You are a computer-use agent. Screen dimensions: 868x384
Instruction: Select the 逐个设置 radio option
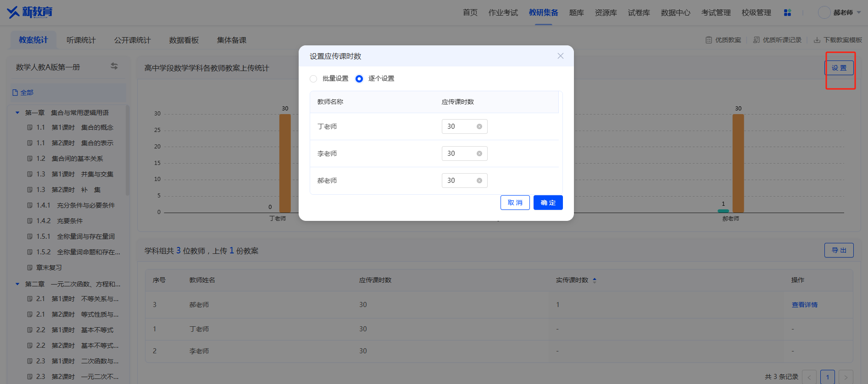[x=359, y=79]
